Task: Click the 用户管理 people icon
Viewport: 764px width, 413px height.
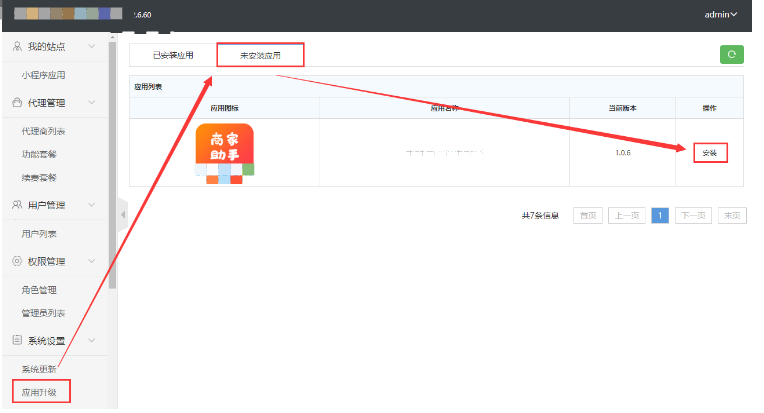Action: 17,205
